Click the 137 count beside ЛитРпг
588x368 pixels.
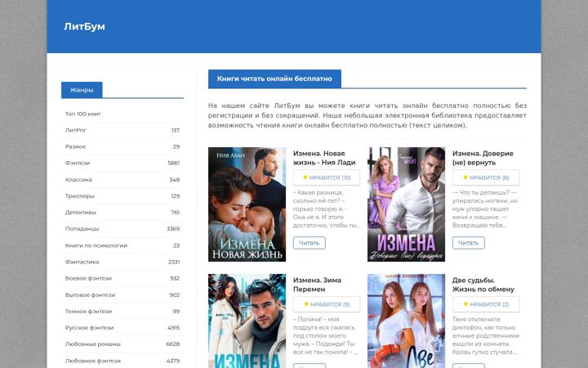coord(176,130)
